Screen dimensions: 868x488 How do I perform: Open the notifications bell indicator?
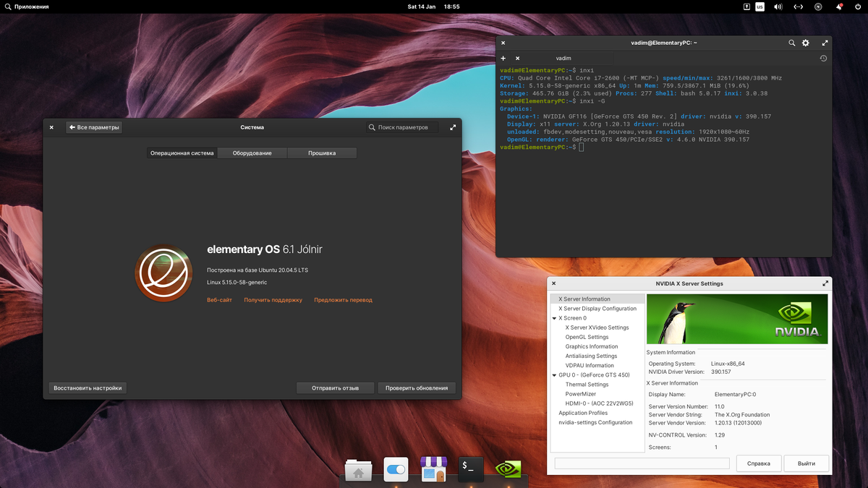click(839, 7)
